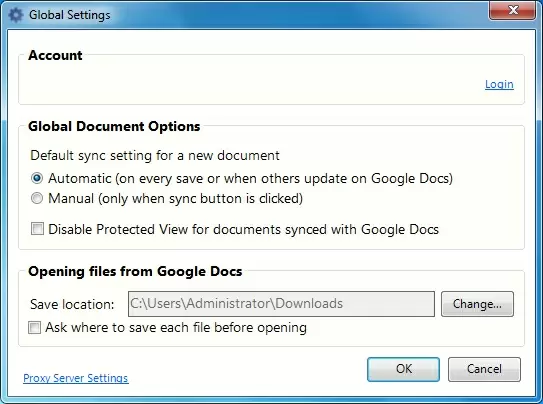This screenshot has width=543, height=404.
Task: Click the Change... button
Action: pos(477,304)
